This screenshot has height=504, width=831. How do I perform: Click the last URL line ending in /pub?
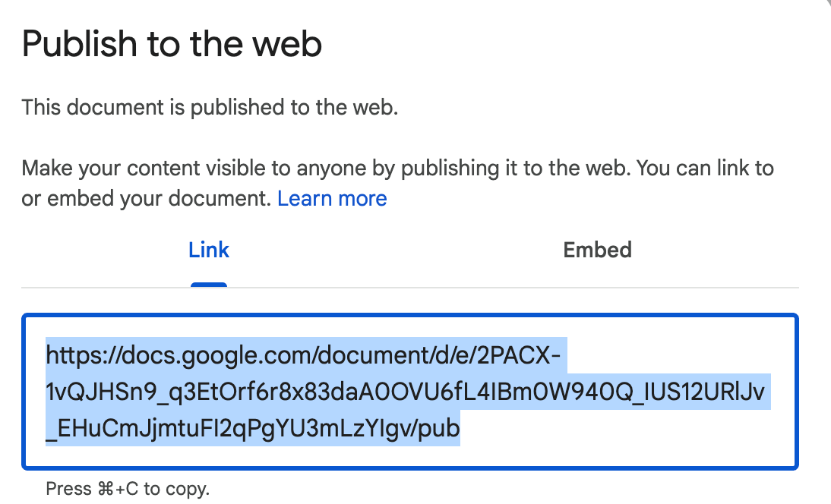pos(252,429)
